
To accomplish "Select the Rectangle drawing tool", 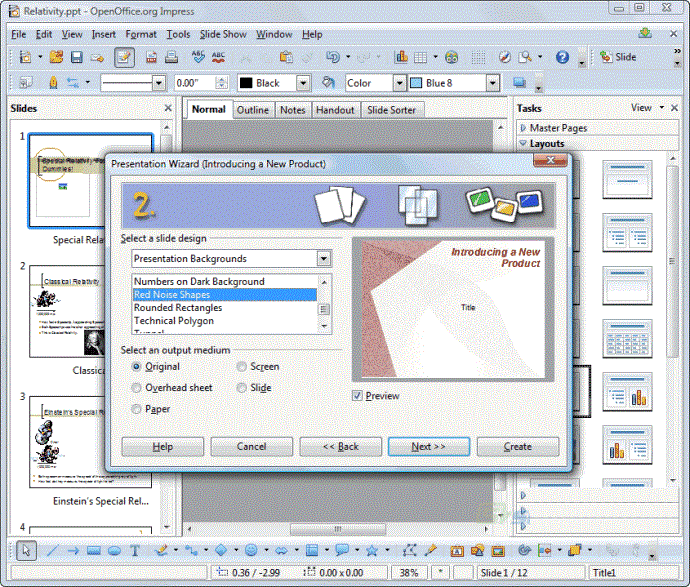I will pyautogui.click(x=93, y=551).
